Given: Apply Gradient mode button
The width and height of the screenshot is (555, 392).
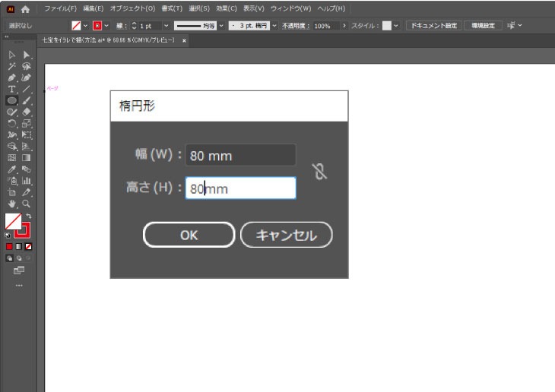Looking at the screenshot, I should point(19,247).
